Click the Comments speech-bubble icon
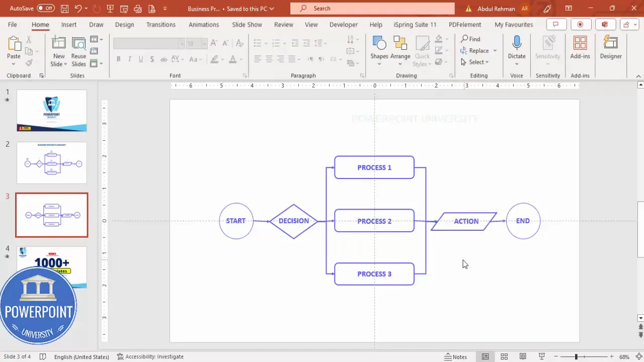The height and width of the screenshot is (362, 644). click(x=556, y=24)
